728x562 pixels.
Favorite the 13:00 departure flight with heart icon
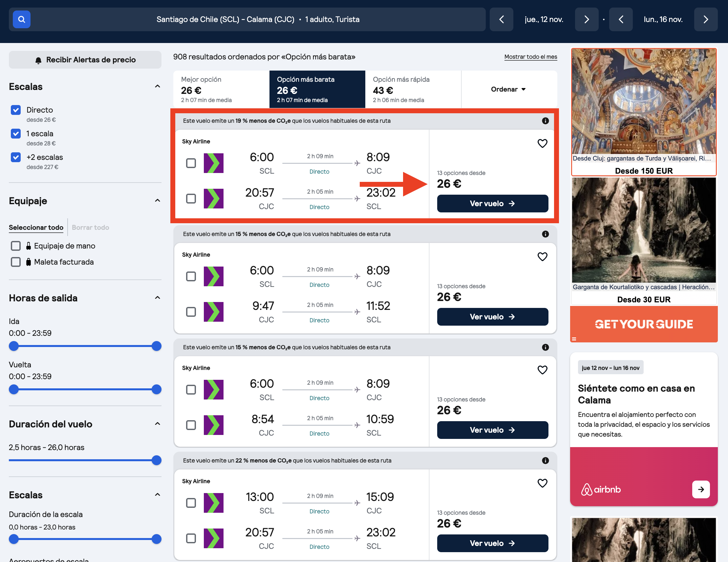[542, 483]
